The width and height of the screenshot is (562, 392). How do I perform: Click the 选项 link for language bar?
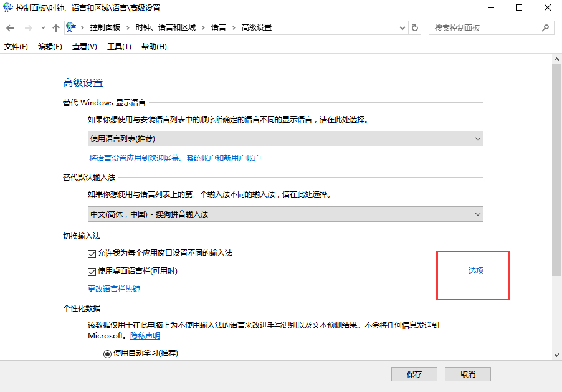tap(476, 271)
